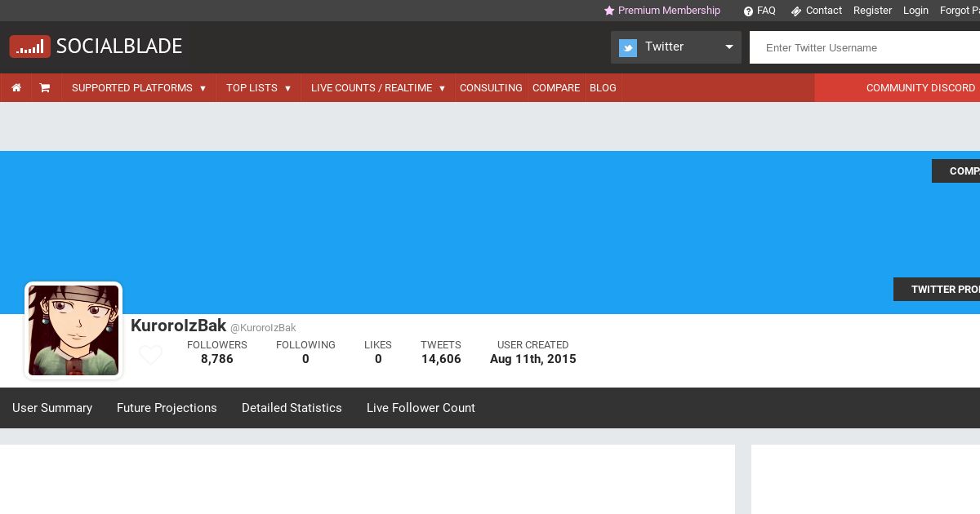Focus the Enter Twitter Username field
This screenshot has width=980, height=514.
pyautogui.click(x=865, y=47)
